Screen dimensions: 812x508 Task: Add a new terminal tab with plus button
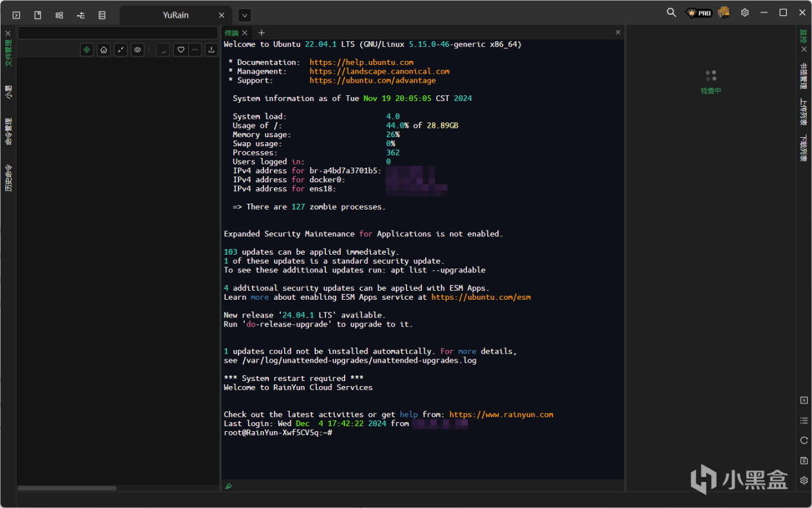pos(261,33)
